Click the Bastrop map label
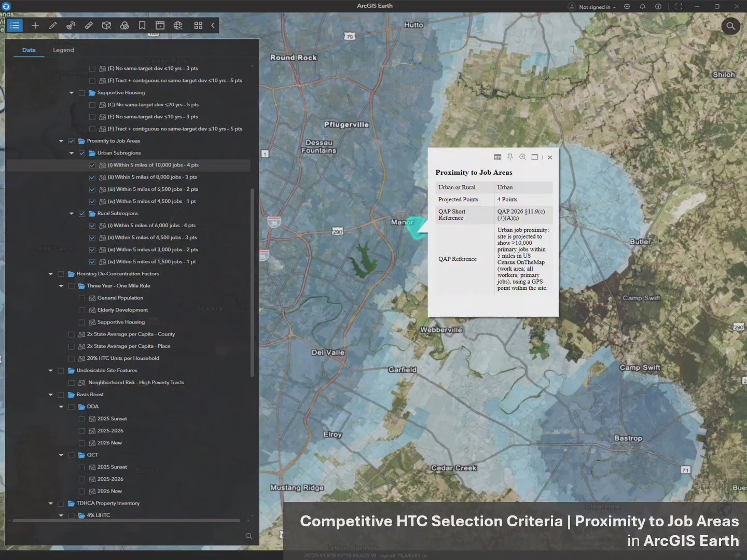 point(628,438)
